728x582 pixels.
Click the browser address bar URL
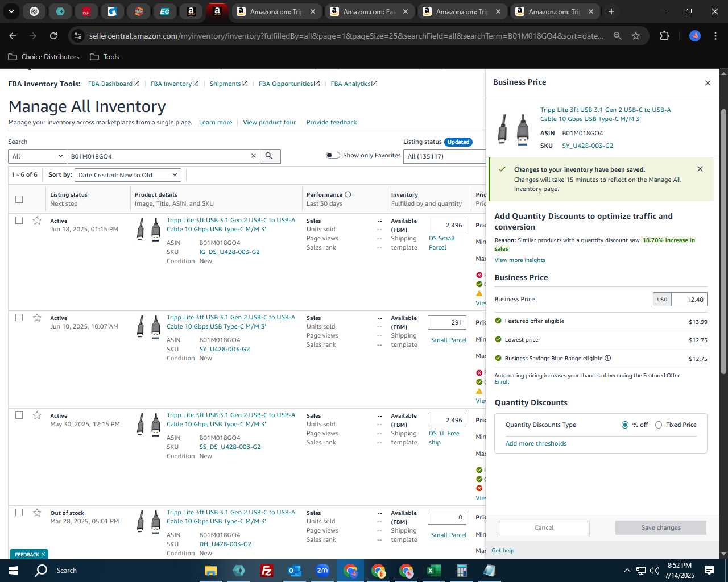346,36
